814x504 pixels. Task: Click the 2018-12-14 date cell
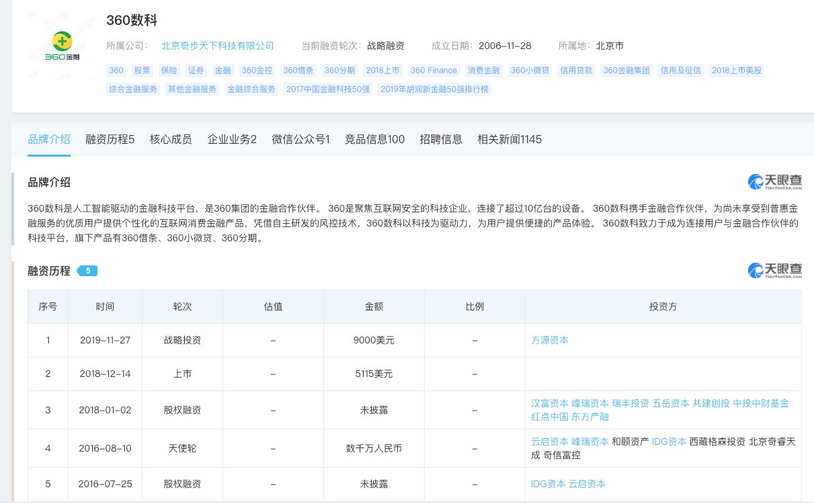tap(105, 373)
